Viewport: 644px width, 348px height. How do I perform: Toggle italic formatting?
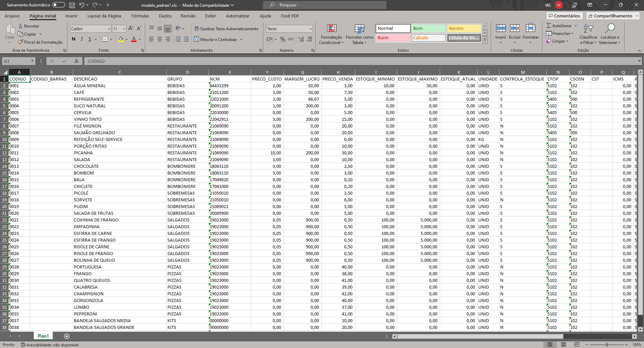point(82,39)
